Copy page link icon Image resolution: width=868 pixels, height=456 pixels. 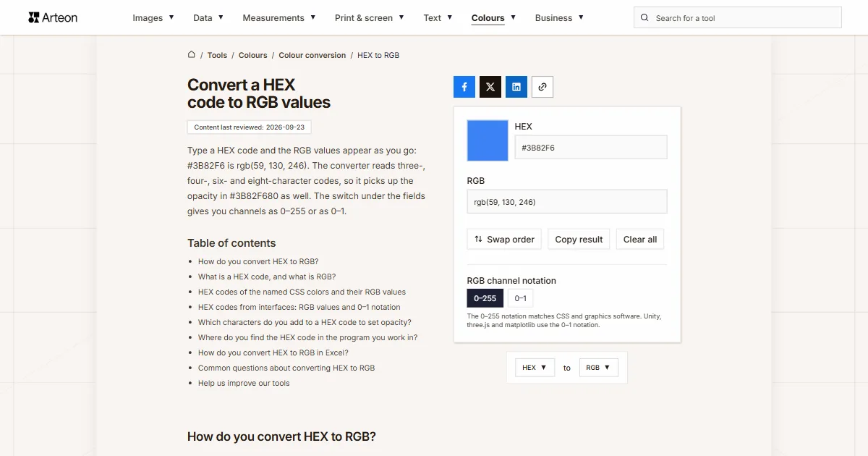point(542,87)
